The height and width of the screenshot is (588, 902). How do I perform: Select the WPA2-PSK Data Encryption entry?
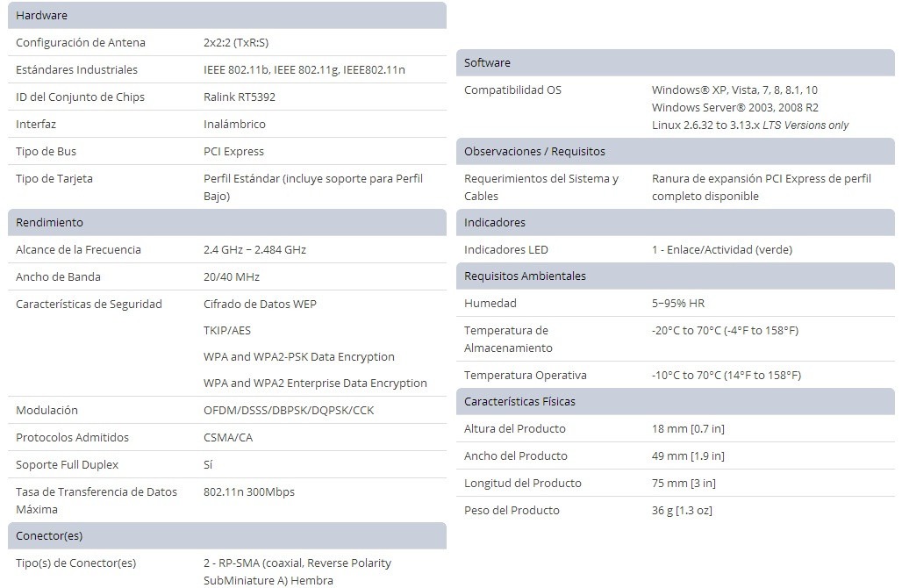coord(299,356)
